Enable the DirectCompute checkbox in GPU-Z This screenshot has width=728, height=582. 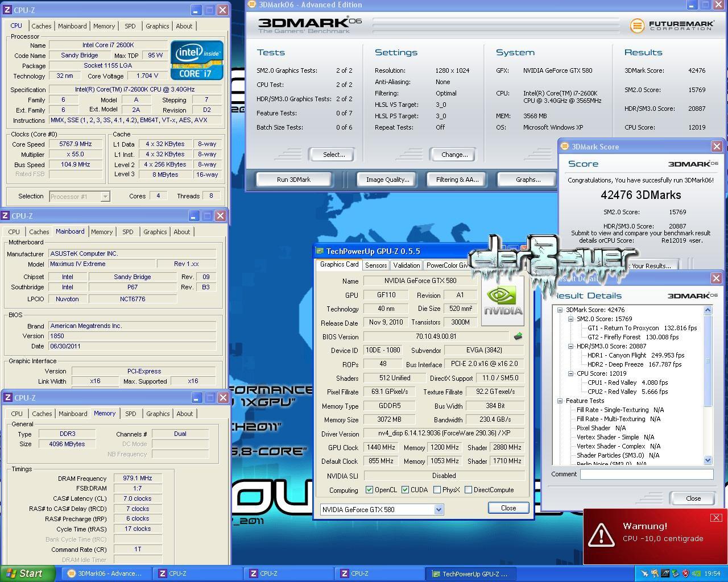click(x=468, y=489)
